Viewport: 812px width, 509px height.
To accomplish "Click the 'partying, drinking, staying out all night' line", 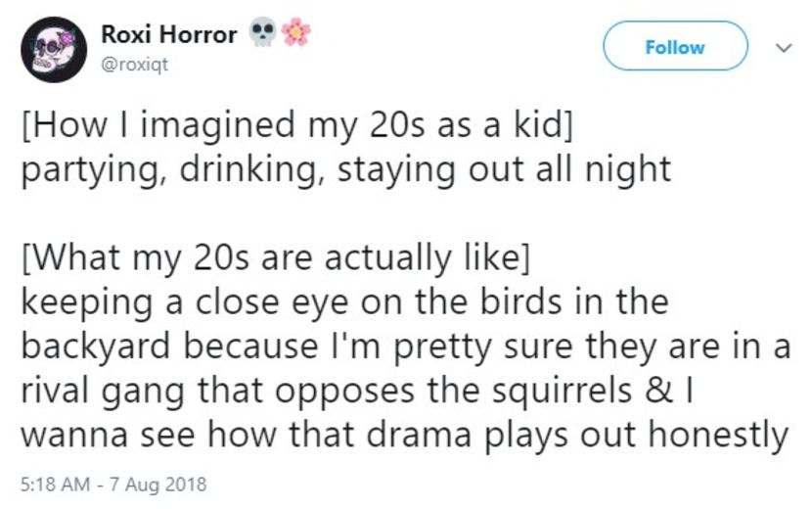I will click(x=345, y=168).
